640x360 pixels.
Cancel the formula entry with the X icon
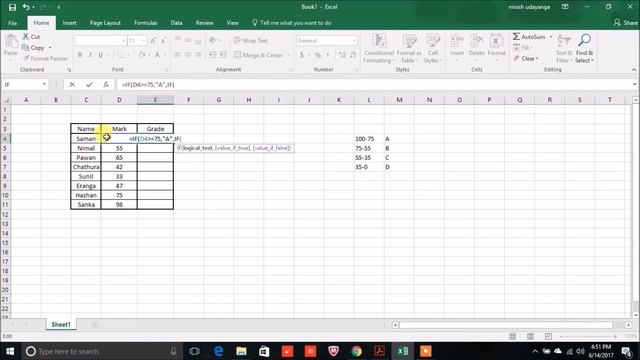[72, 84]
